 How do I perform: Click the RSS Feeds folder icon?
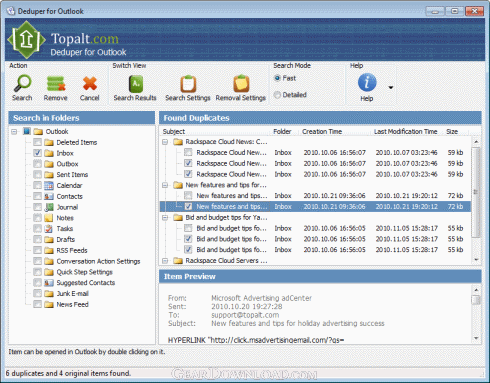tap(49, 250)
